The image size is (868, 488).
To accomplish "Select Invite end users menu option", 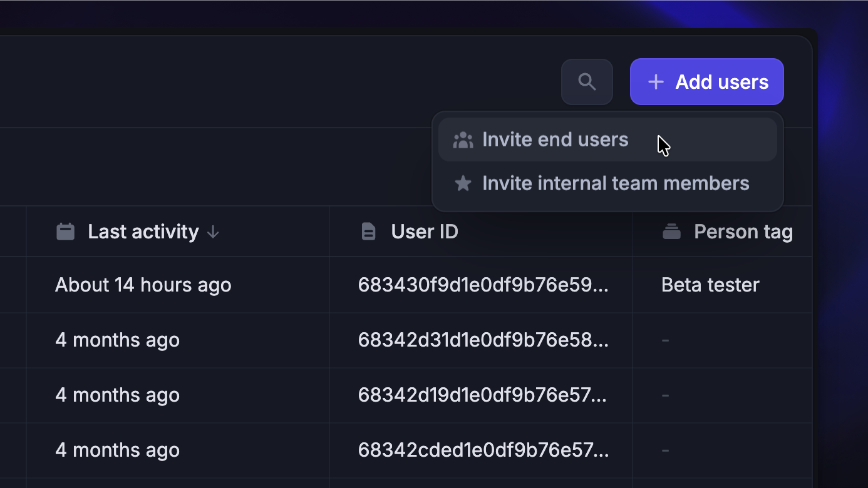I will click(x=555, y=140).
